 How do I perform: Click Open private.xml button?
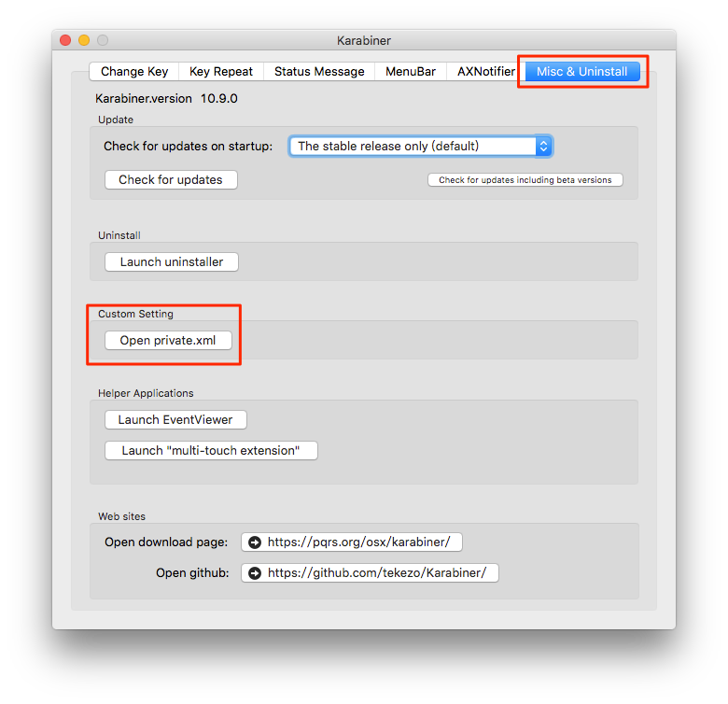(168, 341)
